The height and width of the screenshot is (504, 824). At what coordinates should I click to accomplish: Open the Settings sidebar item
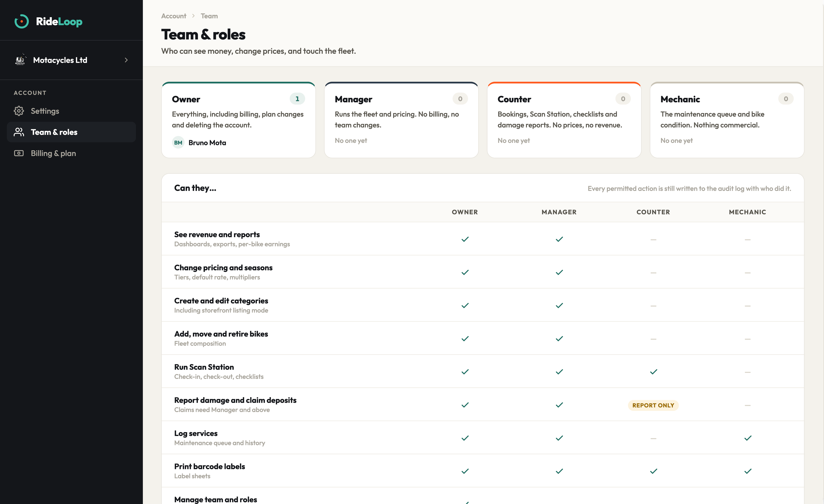pos(71,111)
